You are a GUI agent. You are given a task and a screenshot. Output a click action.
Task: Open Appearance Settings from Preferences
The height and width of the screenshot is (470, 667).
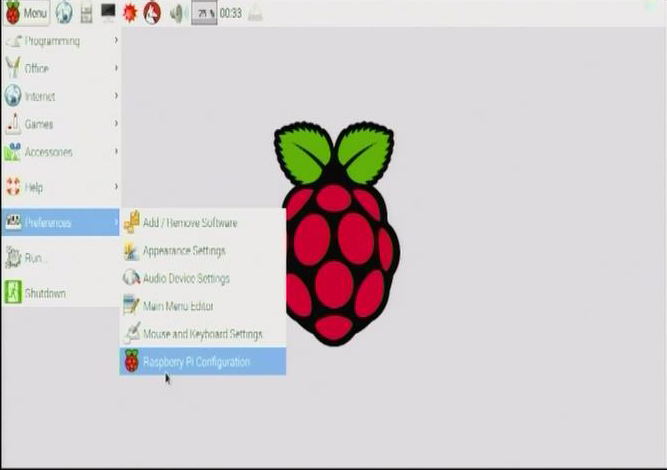(203, 251)
